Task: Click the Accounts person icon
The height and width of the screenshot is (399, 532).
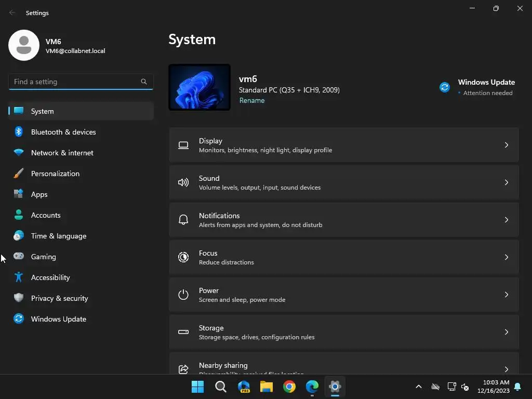Action: (x=19, y=215)
